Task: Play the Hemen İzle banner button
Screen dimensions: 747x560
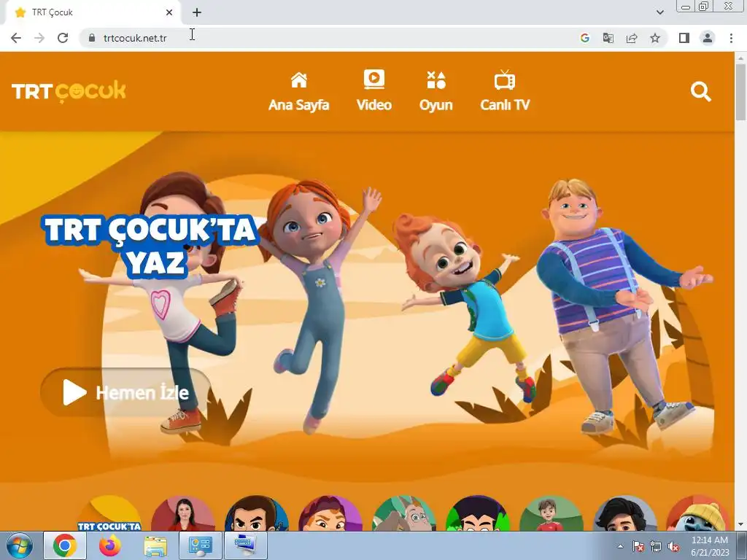Action: pyautogui.click(x=126, y=392)
